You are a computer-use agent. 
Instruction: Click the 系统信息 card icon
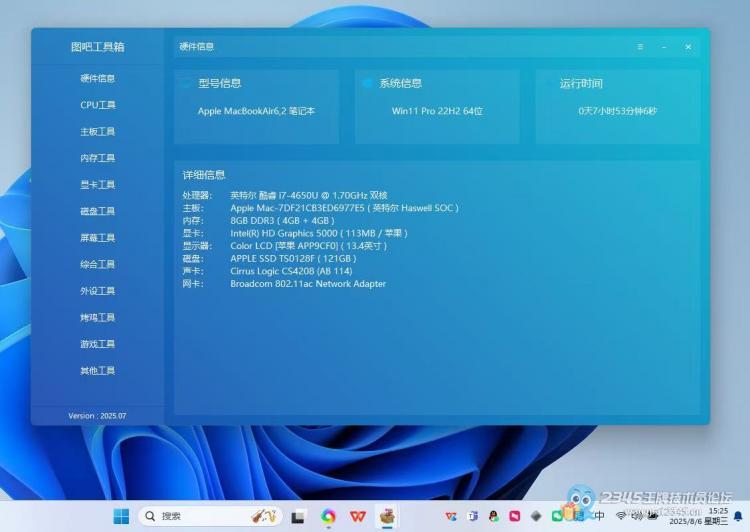pos(367,83)
